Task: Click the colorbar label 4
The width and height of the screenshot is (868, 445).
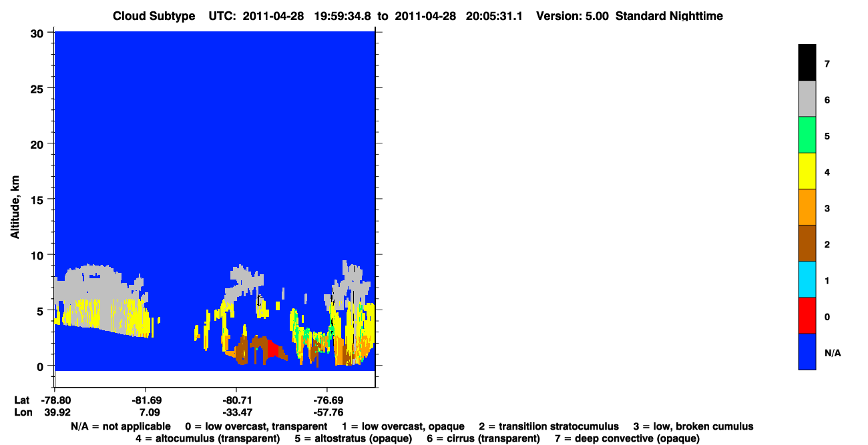Action: [x=827, y=172]
